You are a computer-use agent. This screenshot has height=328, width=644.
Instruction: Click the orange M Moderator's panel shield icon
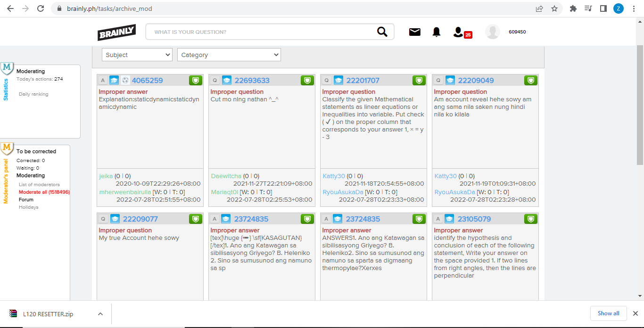7,149
